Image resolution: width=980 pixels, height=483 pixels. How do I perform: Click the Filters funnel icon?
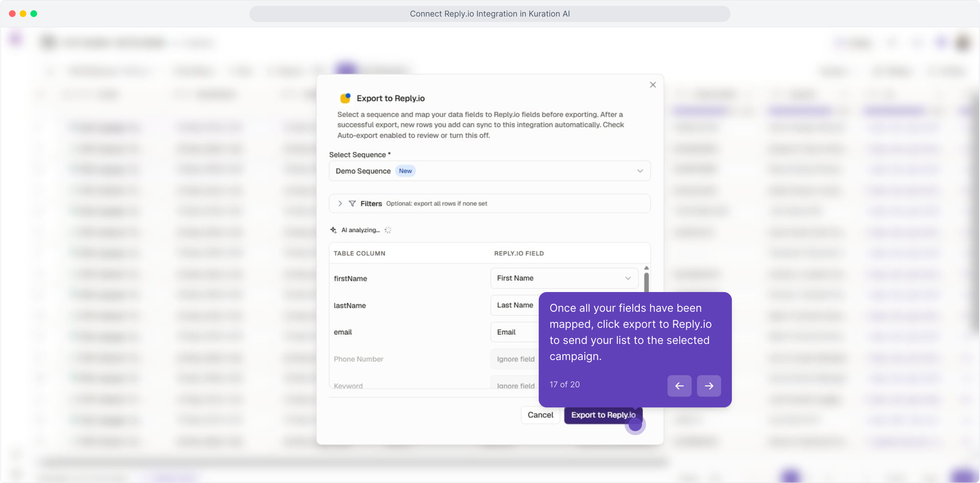(352, 203)
